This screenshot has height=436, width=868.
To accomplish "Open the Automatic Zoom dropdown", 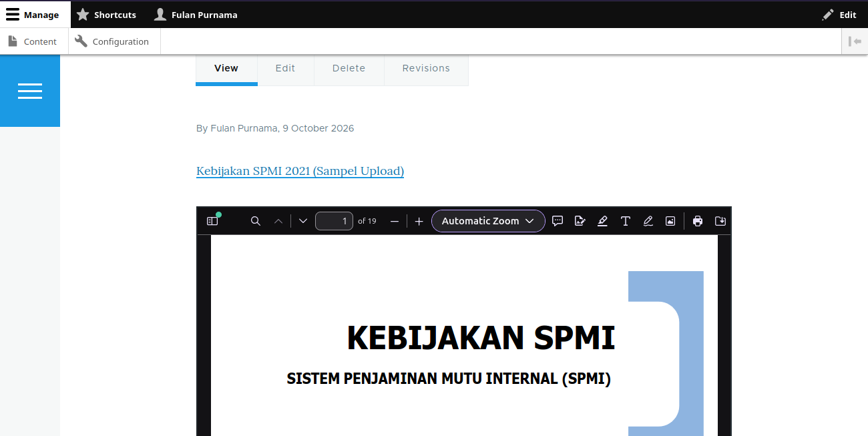I will pyautogui.click(x=488, y=221).
